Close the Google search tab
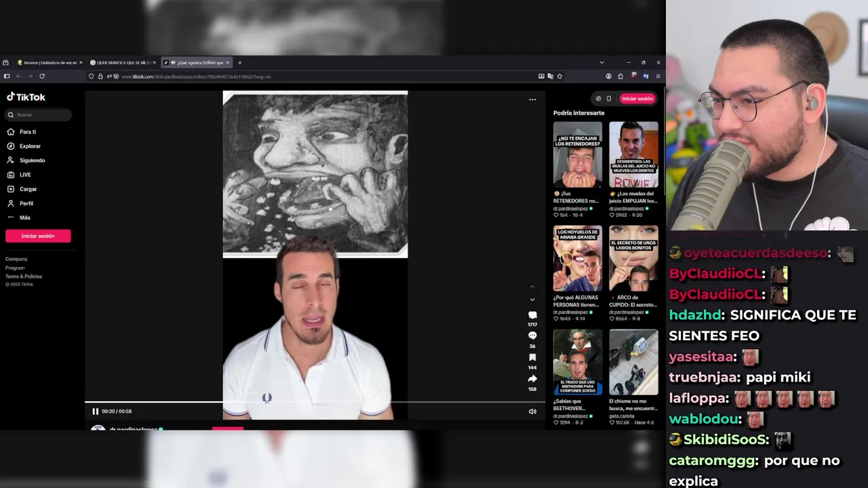Screen dimensions: 868x488 154,62
